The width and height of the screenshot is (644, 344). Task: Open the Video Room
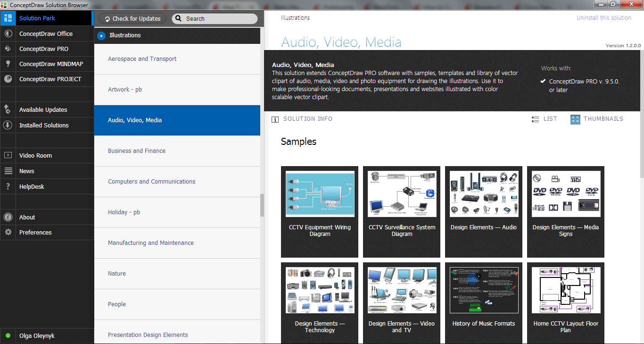pyautogui.click(x=47, y=156)
